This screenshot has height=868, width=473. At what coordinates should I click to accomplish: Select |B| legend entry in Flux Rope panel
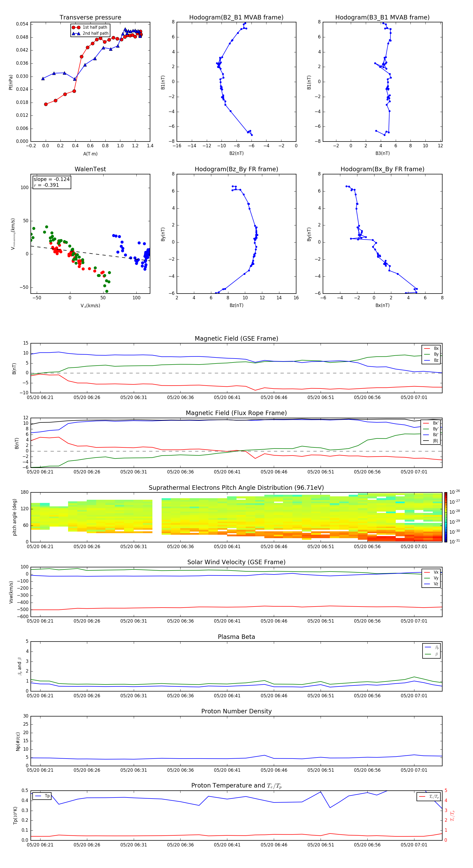(431, 441)
